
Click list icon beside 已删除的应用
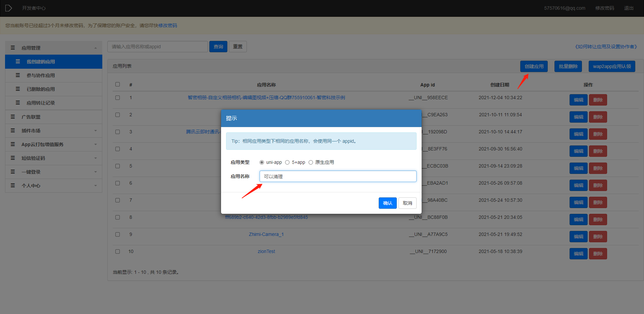[x=18, y=89]
